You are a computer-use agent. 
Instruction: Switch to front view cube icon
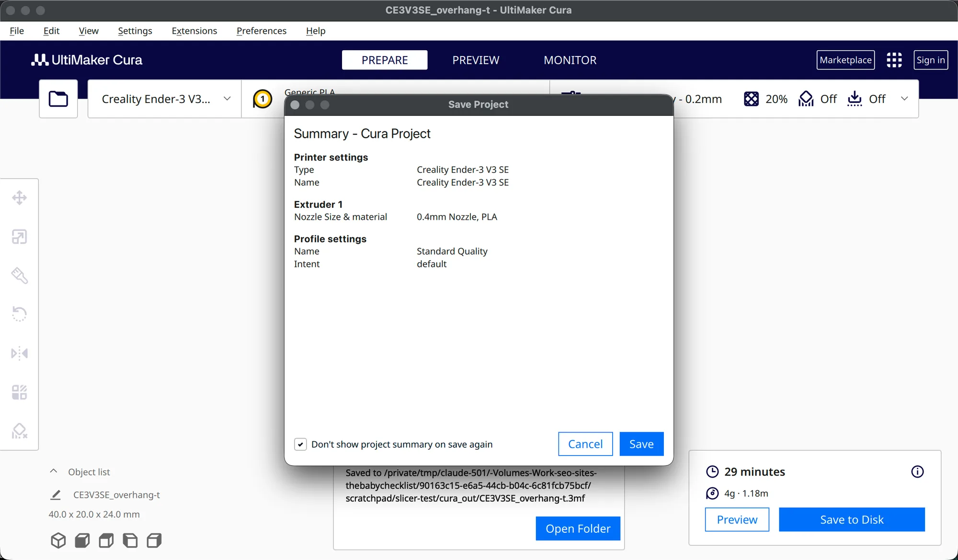[x=82, y=540]
